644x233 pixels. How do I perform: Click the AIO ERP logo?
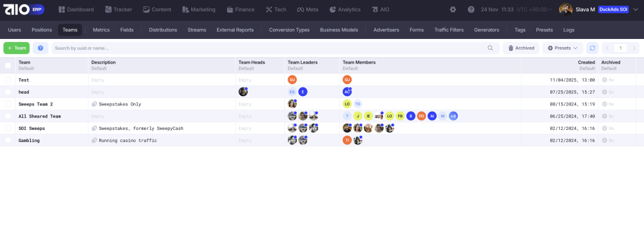click(23, 9)
